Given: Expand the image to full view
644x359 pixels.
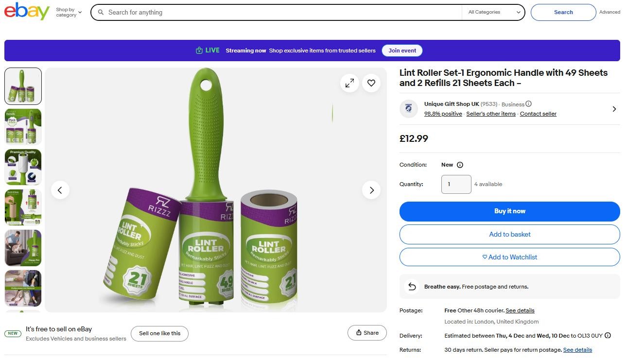Looking at the screenshot, I should coord(349,83).
